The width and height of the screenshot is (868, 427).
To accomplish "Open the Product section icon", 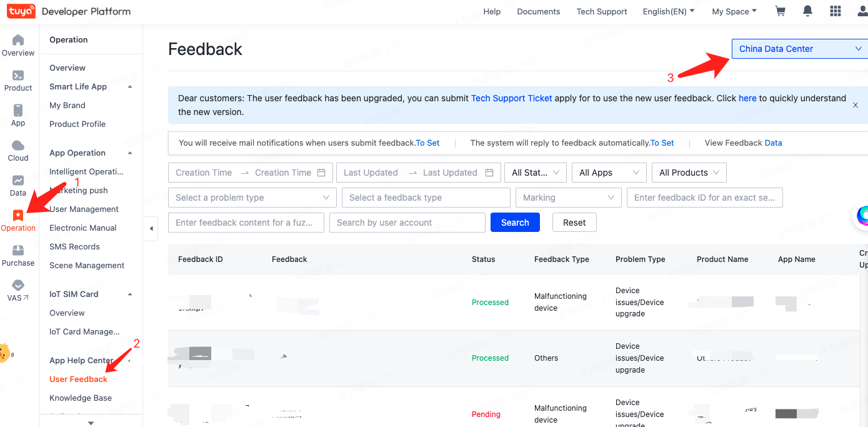I will (18, 75).
